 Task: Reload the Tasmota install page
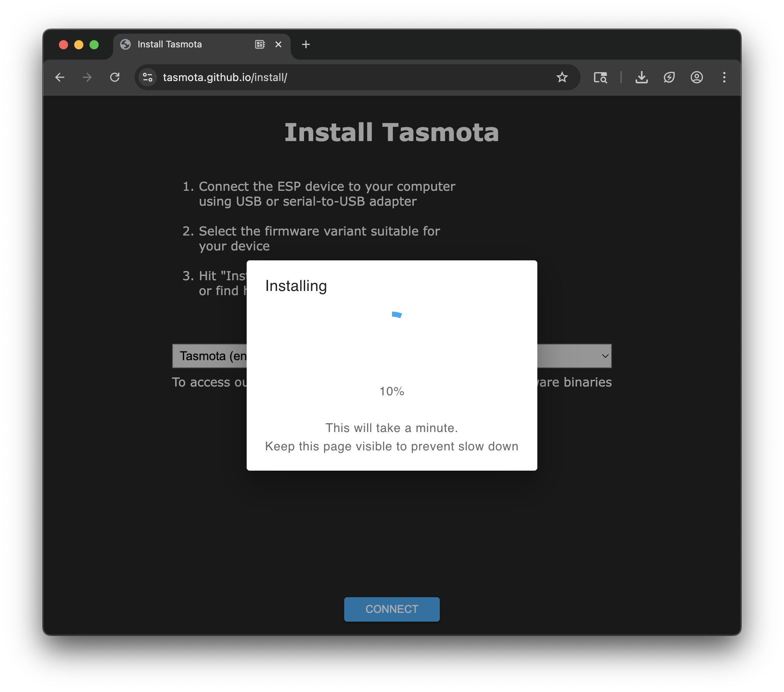click(x=115, y=78)
